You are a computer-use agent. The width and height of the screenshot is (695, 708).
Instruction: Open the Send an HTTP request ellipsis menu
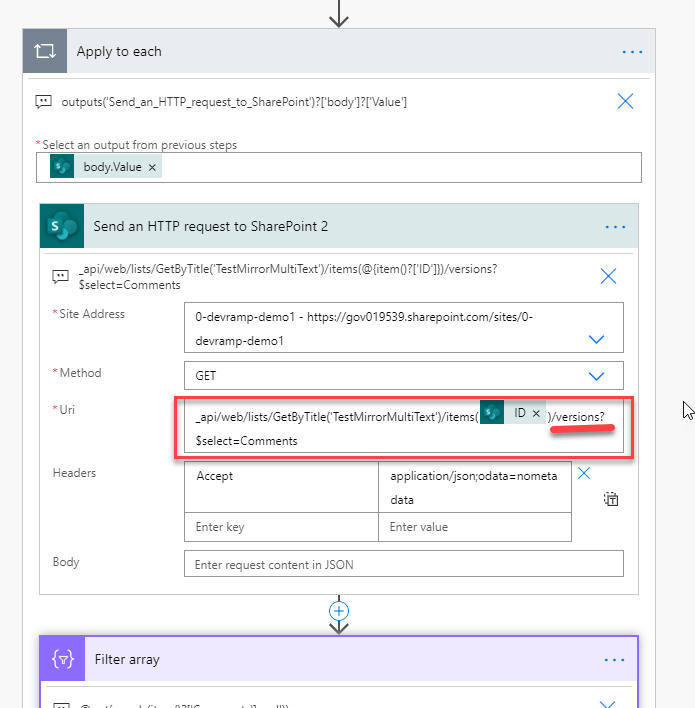(x=615, y=227)
